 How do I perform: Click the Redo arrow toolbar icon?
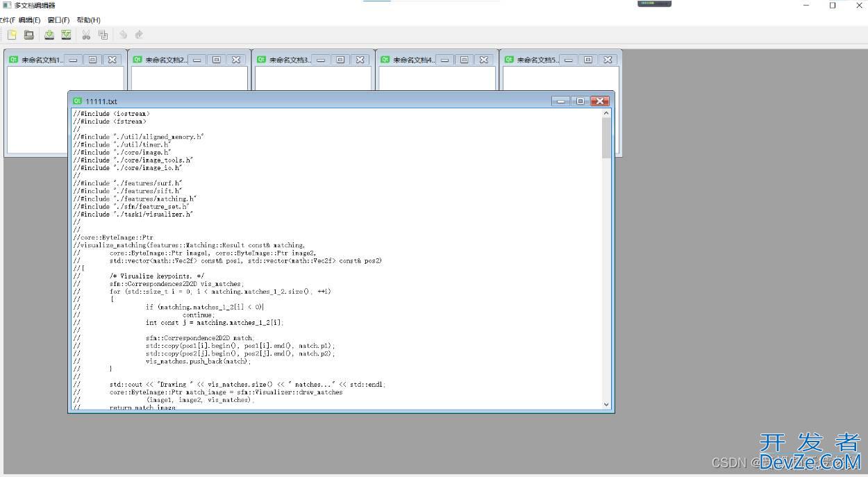(x=139, y=35)
